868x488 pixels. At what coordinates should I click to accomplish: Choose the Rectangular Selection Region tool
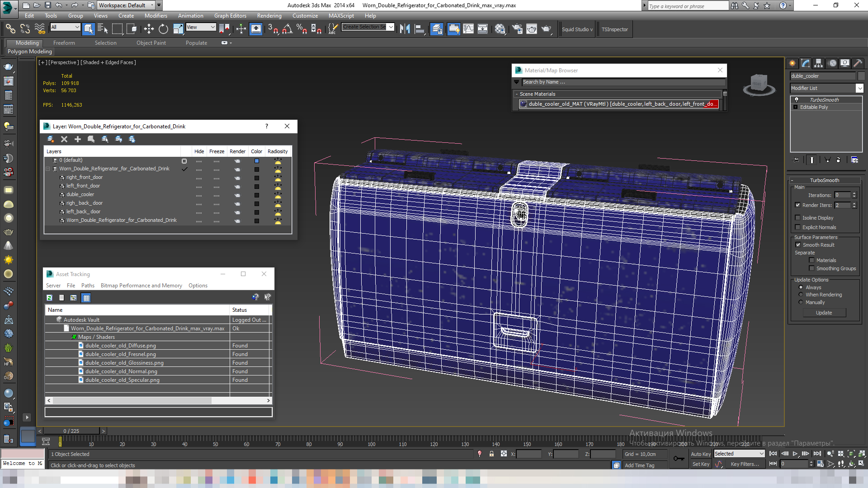(117, 29)
